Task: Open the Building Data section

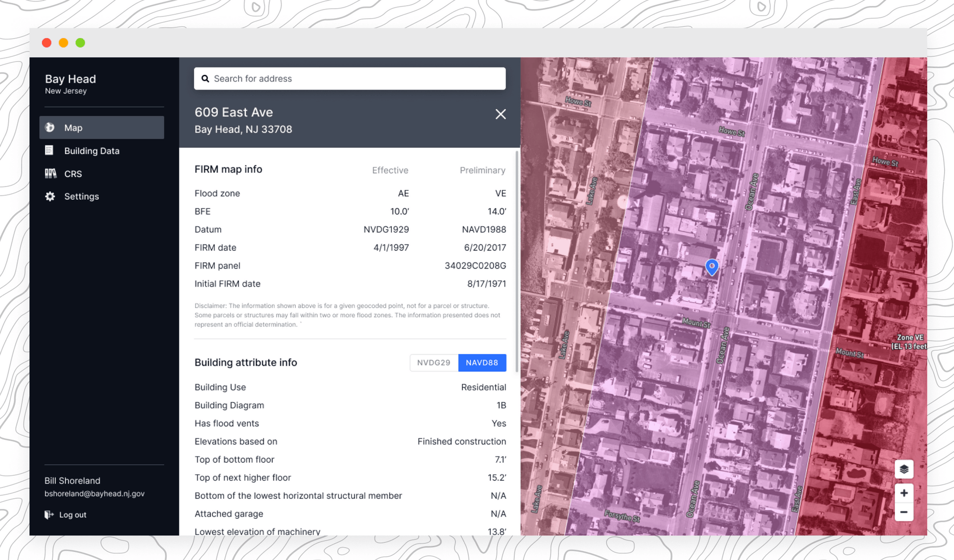Action: click(92, 150)
